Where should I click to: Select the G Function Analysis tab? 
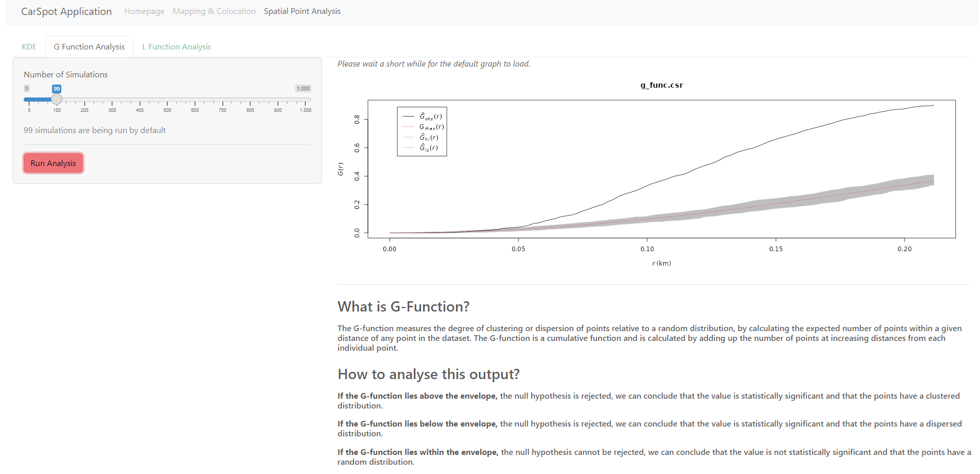[89, 47]
